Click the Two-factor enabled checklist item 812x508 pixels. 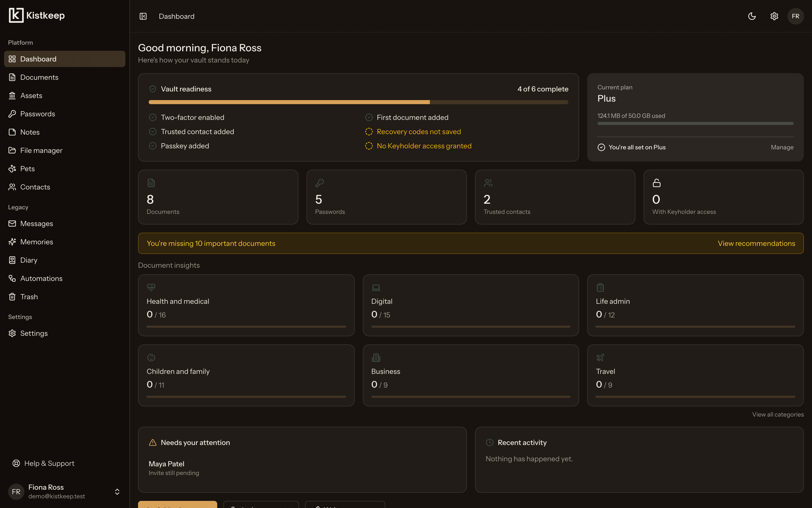(x=187, y=117)
